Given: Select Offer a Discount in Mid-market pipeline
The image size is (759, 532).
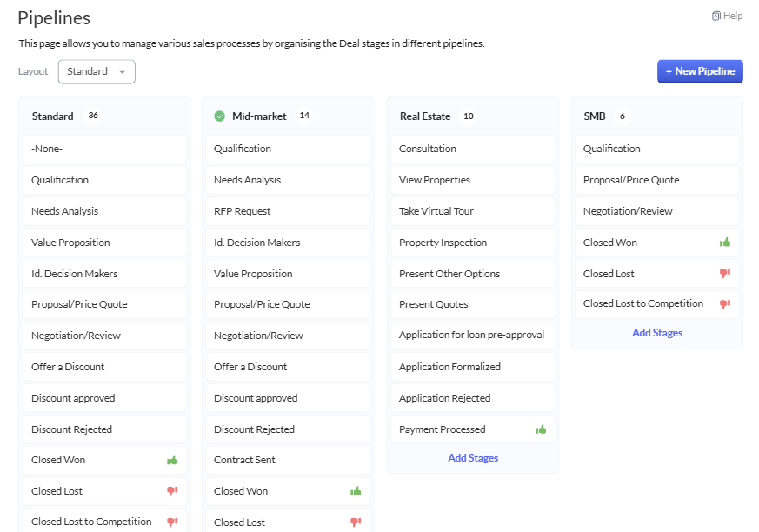Looking at the screenshot, I should (288, 367).
